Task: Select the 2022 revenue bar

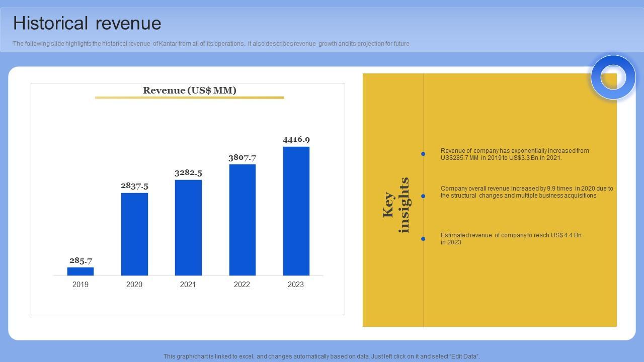Action: pyautogui.click(x=242, y=220)
